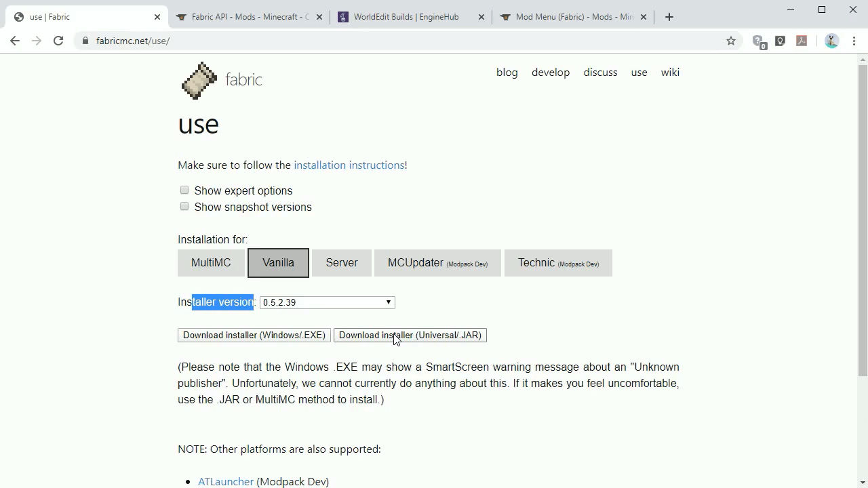The width and height of the screenshot is (868, 488).
Task: Open the shield extension with 0 badge
Action: 759,41
